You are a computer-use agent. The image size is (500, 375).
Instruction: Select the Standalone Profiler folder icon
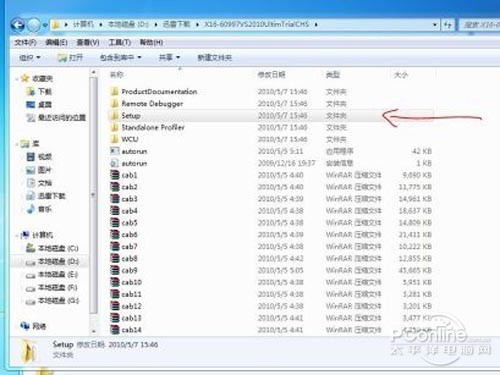[x=114, y=127]
